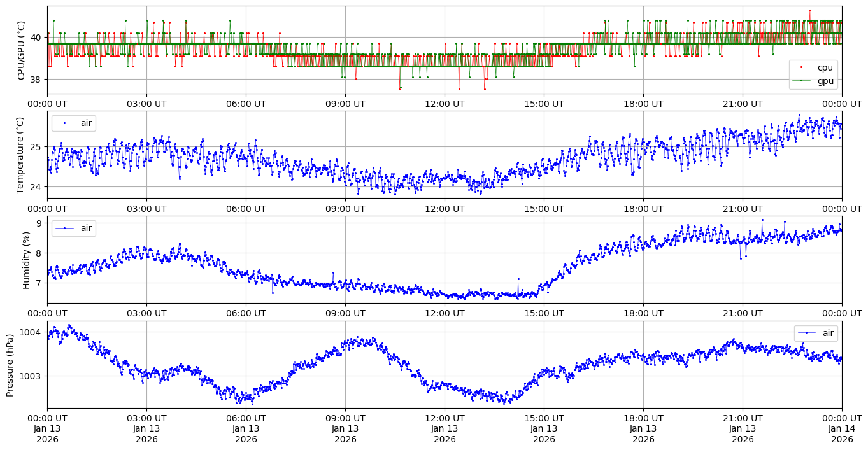Viewport: 868px width, 450px height.
Task: Click the air legend marker in Pressure plot
Action: pyautogui.click(x=807, y=333)
